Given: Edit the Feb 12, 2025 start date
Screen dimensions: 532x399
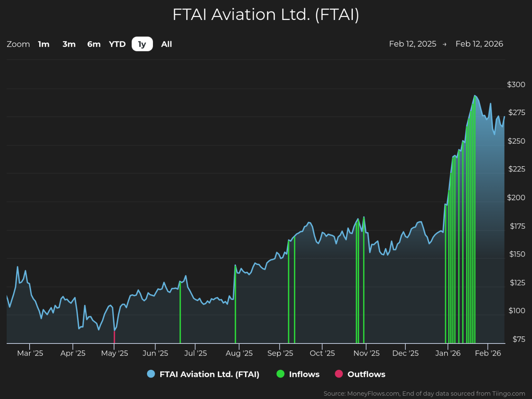Looking at the screenshot, I should 412,44.
